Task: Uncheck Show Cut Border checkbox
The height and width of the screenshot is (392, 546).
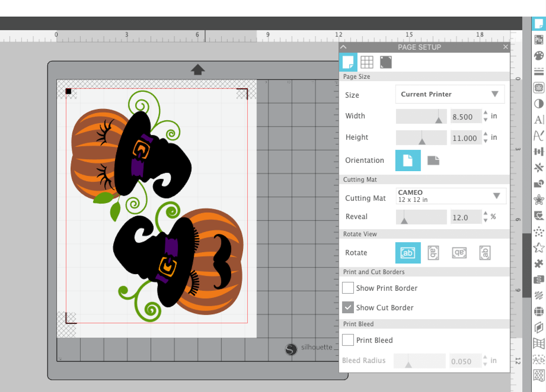Action: [348, 307]
